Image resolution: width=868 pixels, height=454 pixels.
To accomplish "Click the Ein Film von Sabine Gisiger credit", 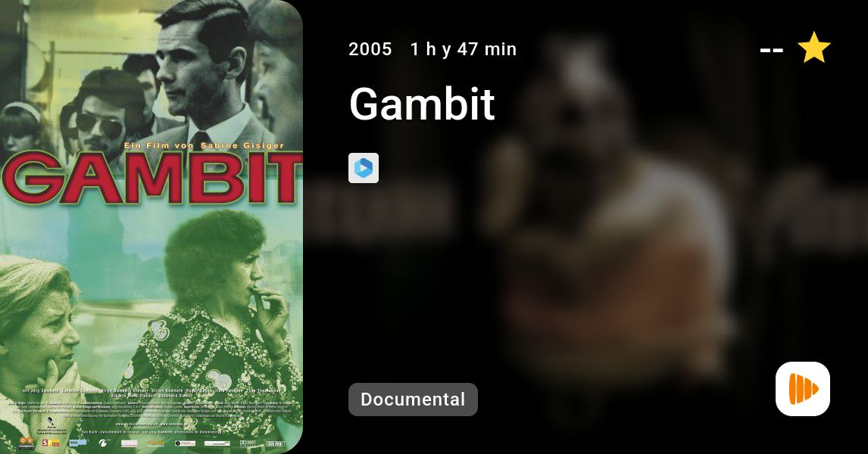I will (205, 145).
